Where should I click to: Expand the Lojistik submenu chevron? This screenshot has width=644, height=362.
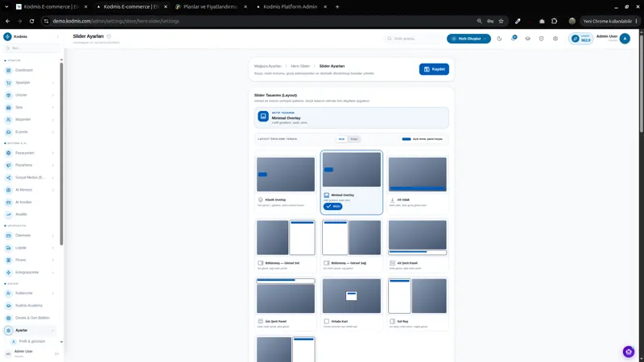53,248
